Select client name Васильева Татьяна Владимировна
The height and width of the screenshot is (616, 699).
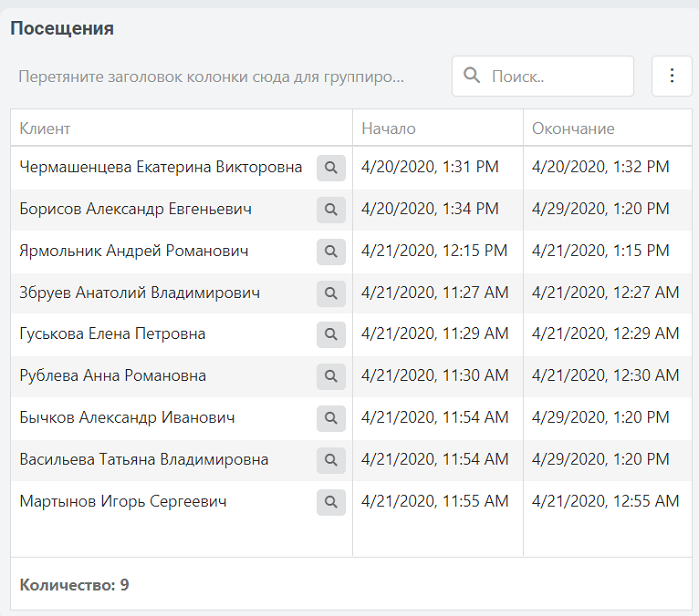point(144,460)
